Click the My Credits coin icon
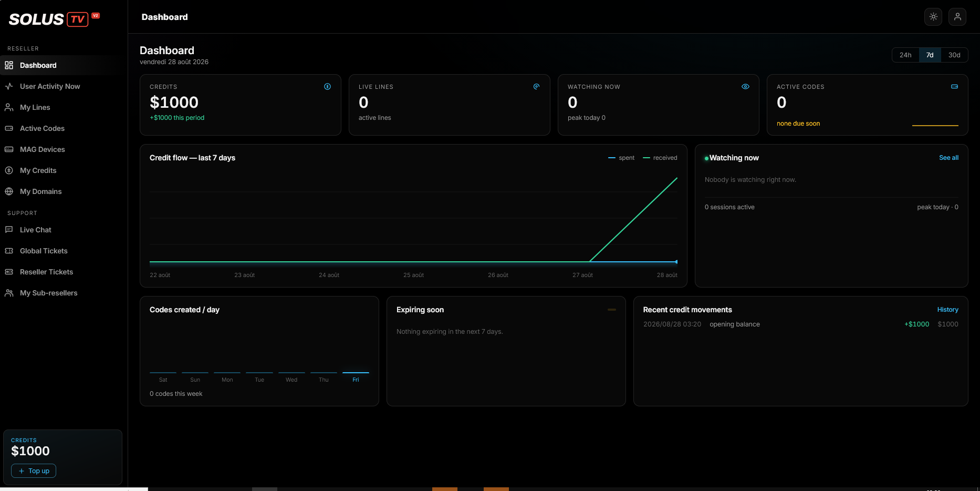 coord(9,170)
